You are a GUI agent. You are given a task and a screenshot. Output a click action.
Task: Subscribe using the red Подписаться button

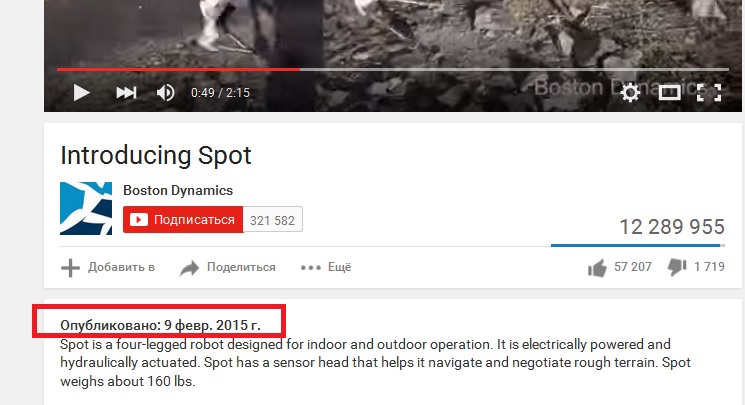click(183, 220)
